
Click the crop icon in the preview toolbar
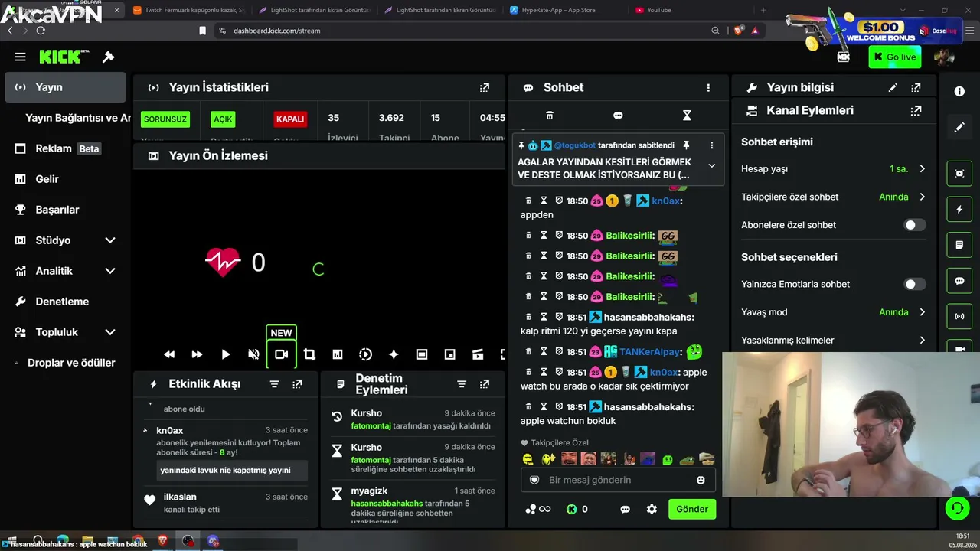click(x=309, y=354)
